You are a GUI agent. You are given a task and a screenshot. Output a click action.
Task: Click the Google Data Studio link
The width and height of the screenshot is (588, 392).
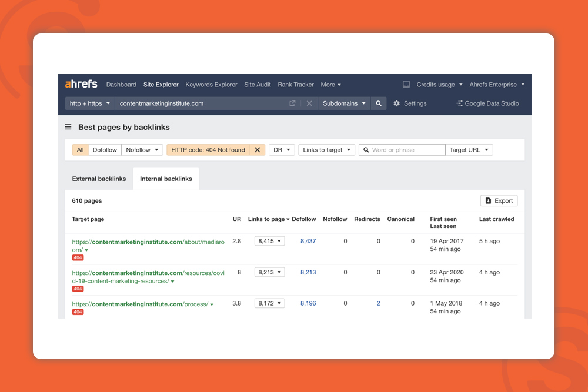pos(492,103)
